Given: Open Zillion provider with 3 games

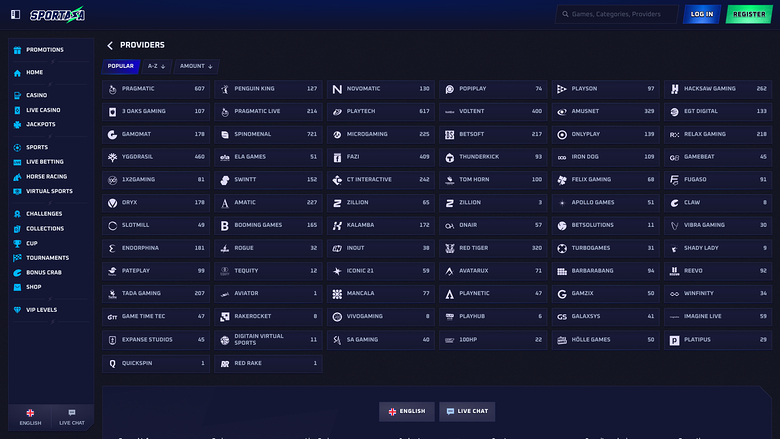Looking at the screenshot, I should coord(493,203).
